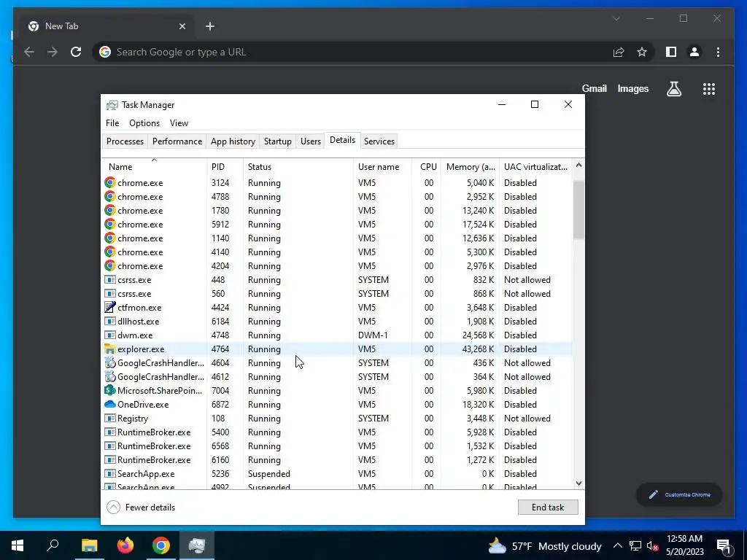Click the scrollbar down arrow
The image size is (747, 560).
point(578,483)
